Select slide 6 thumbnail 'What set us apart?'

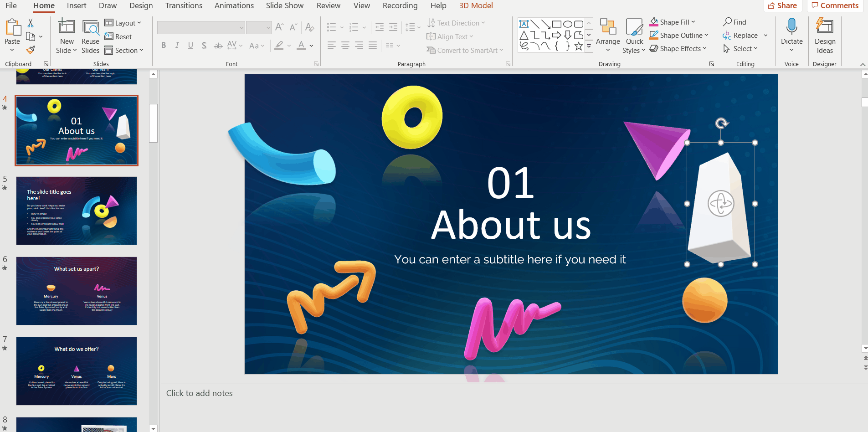(x=77, y=291)
